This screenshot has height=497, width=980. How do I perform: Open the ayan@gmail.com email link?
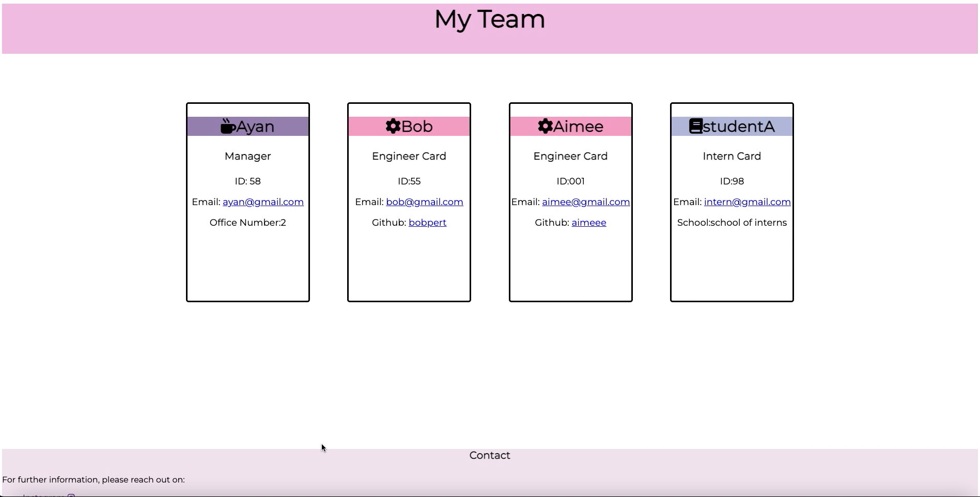262,202
